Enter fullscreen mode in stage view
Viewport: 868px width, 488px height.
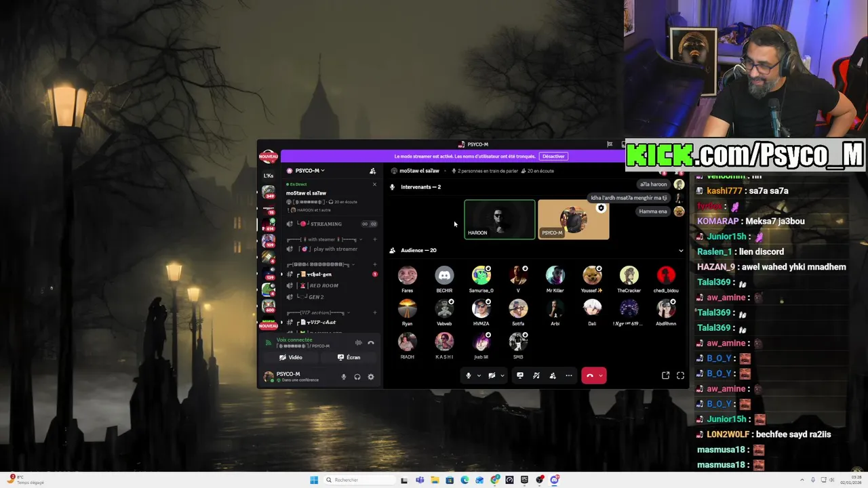click(681, 375)
